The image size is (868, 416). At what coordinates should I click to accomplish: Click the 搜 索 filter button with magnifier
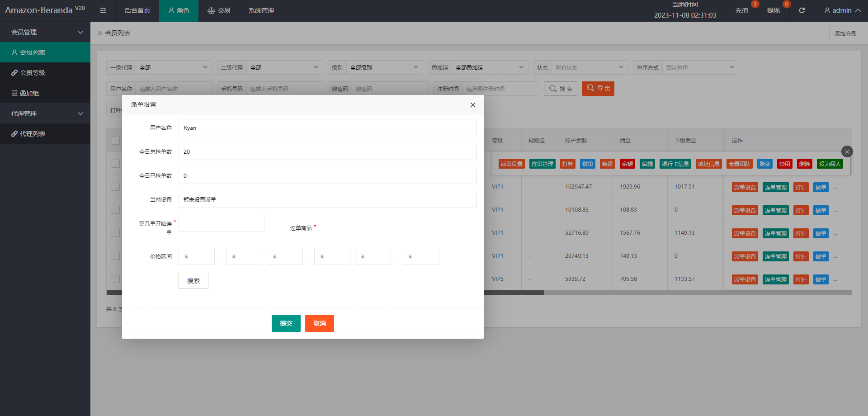(x=561, y=89)
